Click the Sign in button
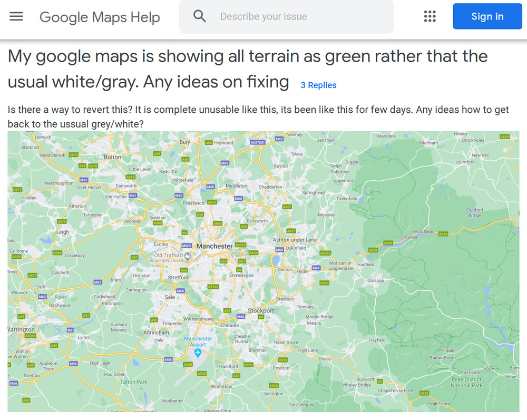This screenshot has height=420, width=527. (x=487, y=16)
